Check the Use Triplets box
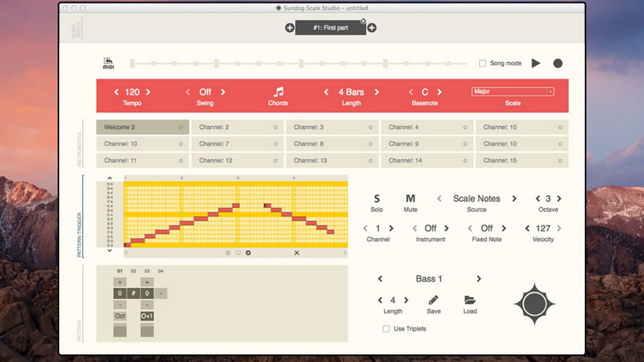This screenshot has width=644, height=362. click(386, 329)
